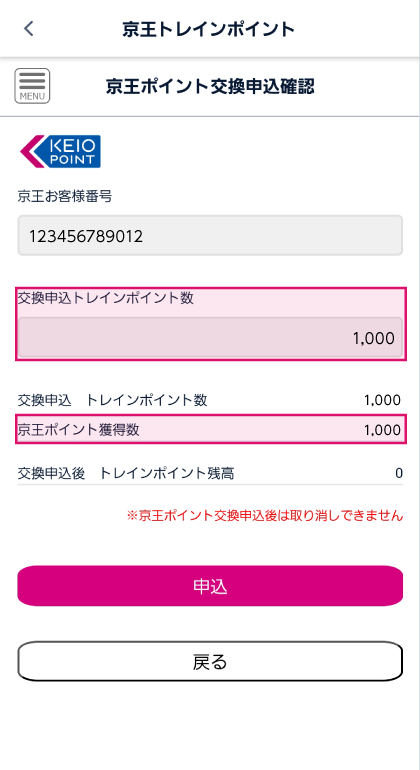
Task: Select the 交換申込 トレインポイント数 summary row
Action: (210, 400)
